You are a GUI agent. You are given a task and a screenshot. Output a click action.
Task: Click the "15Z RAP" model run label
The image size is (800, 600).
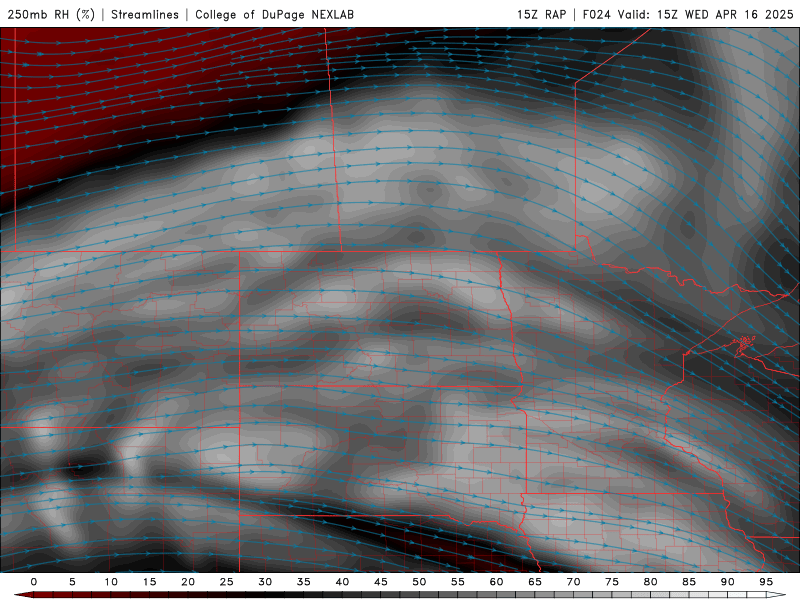541,14
